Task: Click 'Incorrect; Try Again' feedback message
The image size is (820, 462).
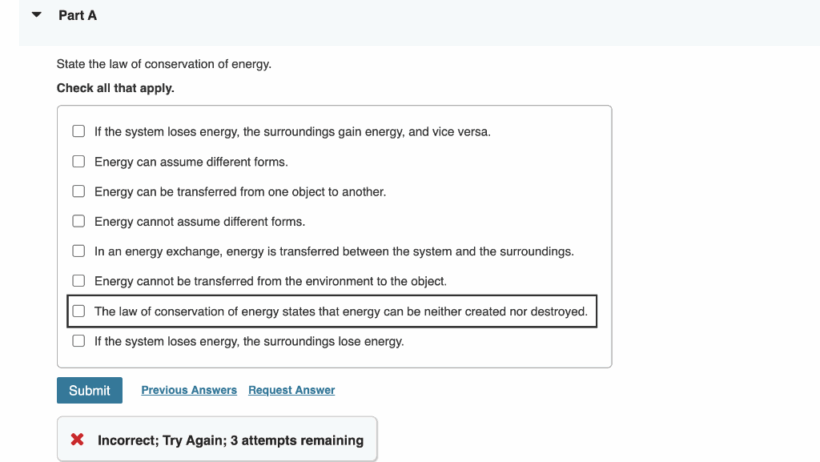Action: pyautogui.click(x=231, y=440)
